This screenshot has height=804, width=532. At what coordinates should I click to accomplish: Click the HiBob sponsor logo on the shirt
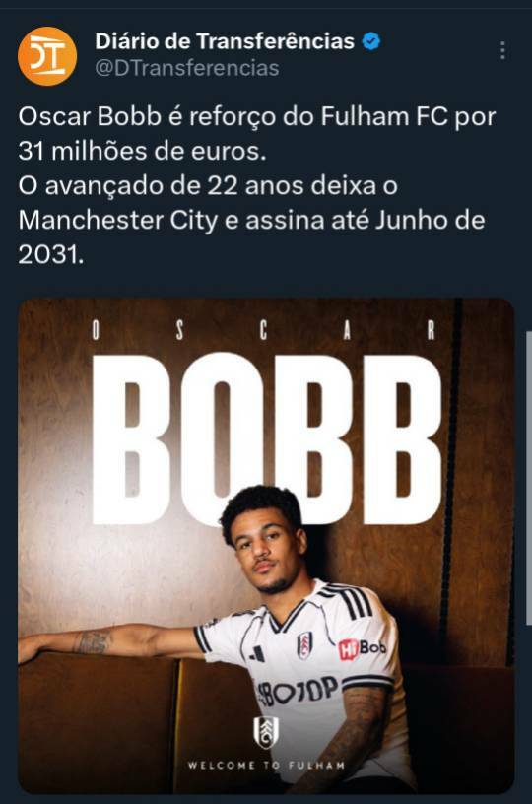(x=362, y=648)
